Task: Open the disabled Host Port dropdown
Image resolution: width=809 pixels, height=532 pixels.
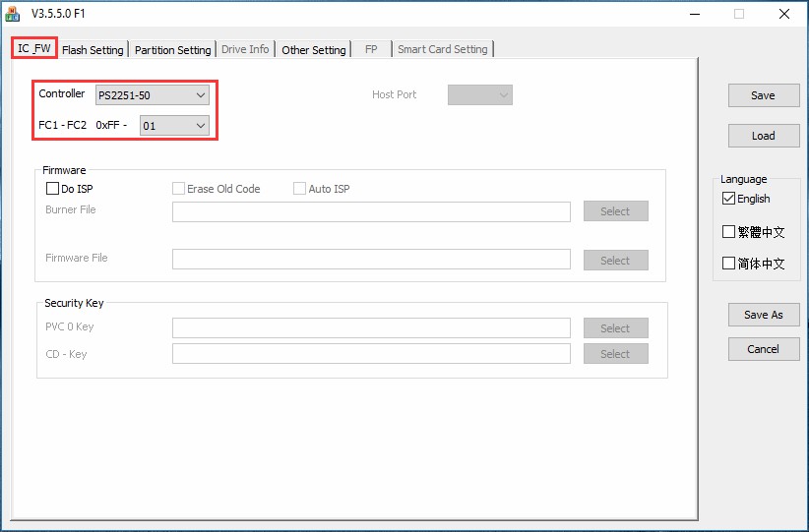Action: pos(480,94)
